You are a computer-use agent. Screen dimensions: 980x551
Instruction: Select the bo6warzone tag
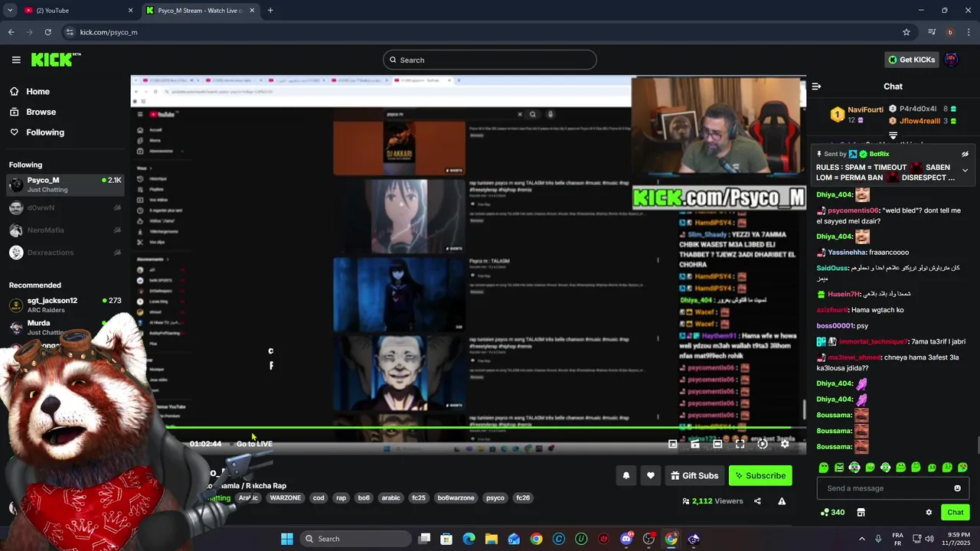[x=456, y=498]
